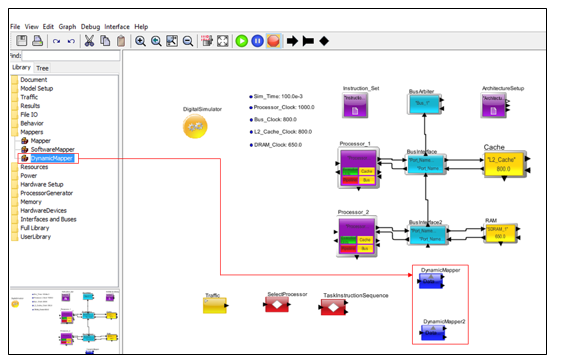Click the Zoom Reset magnifier icon

click(x=156, y=41)
